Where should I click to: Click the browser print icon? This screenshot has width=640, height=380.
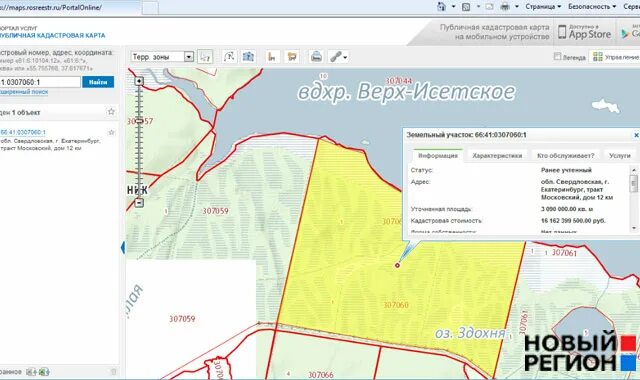tap(505, 7)
